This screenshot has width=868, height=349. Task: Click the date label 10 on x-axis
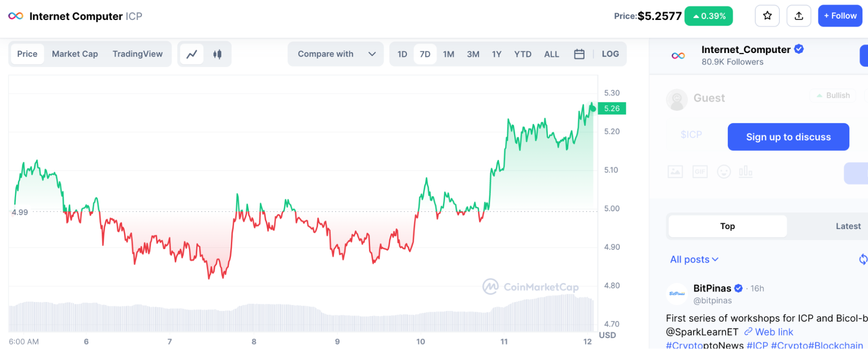tap(420, 342)
